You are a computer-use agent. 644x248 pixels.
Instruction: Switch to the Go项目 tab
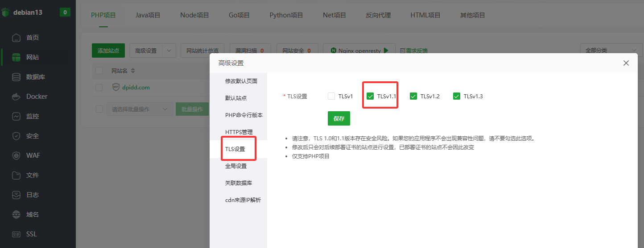tap(239, 15)
